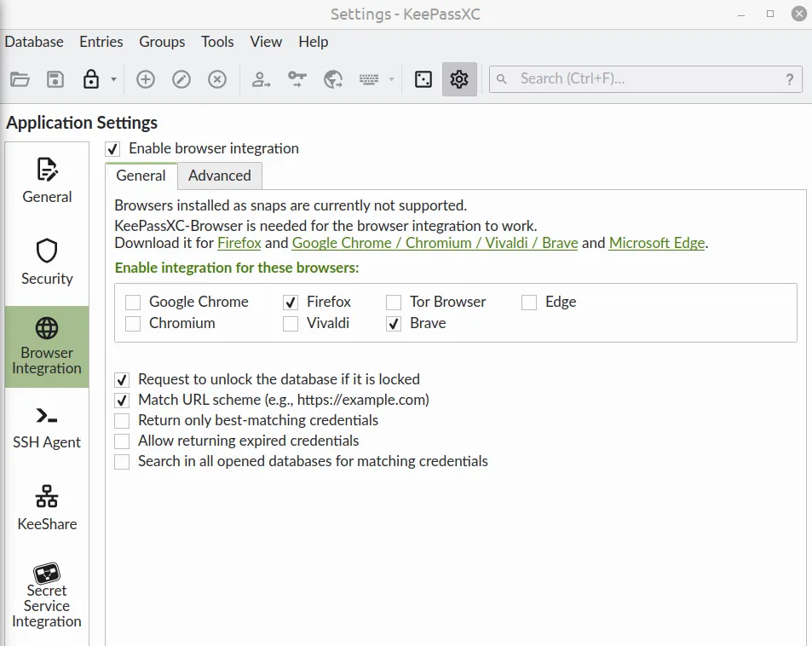
Task: Open the password generator dice icon
Action: click(x=423, y=78)
